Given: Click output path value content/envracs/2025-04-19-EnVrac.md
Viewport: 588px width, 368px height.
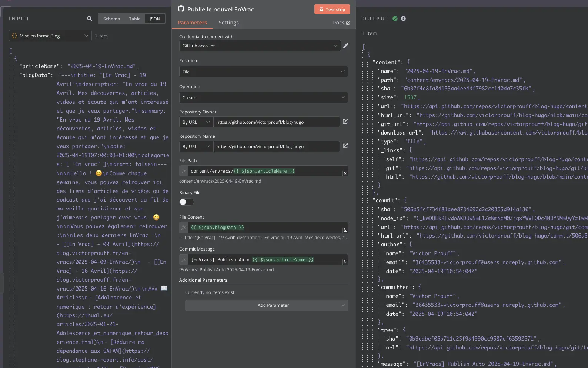Looking at the screenshot, I should tap(463, 80).
